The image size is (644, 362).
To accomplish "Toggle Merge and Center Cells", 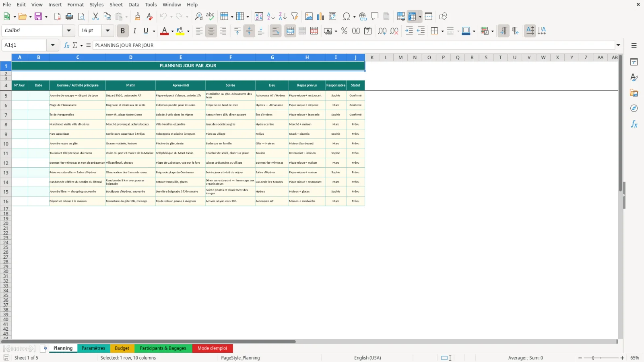I will (x=290, y=31).
